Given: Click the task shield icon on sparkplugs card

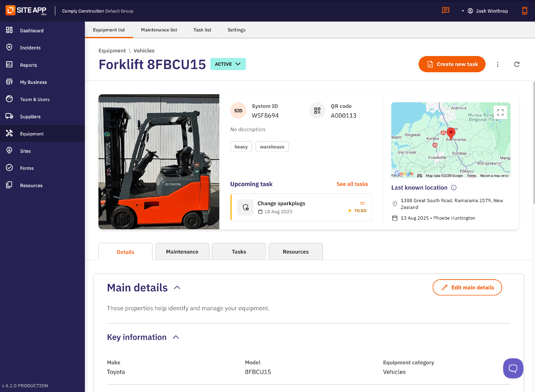Looking at the screenshot, I should coord(245,207).
